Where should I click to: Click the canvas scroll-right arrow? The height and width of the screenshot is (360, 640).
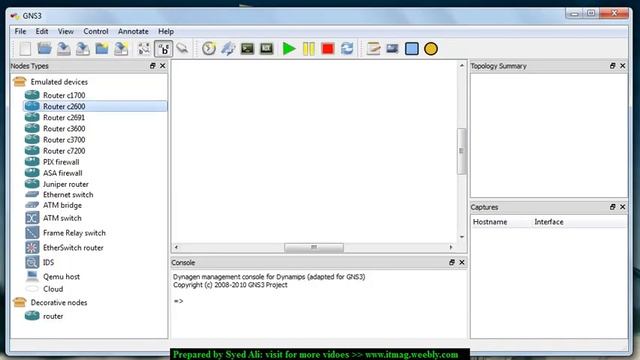tap(451, 247)
